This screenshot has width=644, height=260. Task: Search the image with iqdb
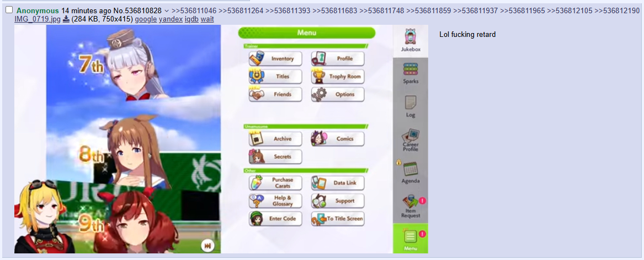(x=192, y=19)
